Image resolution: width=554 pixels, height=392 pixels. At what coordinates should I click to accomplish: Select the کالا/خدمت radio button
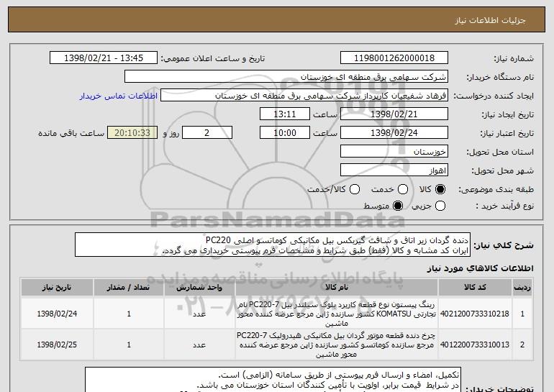355,189
